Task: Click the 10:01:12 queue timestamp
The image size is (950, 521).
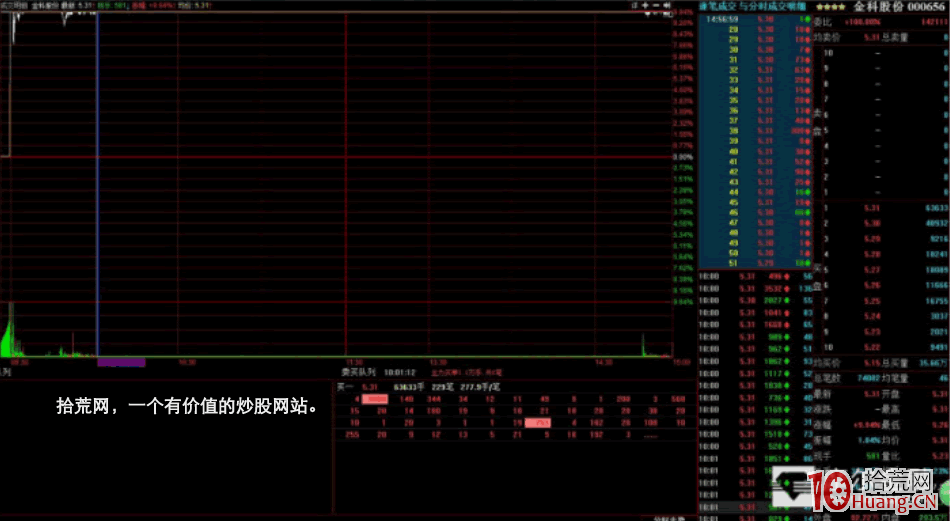Action: click(400, 372)
